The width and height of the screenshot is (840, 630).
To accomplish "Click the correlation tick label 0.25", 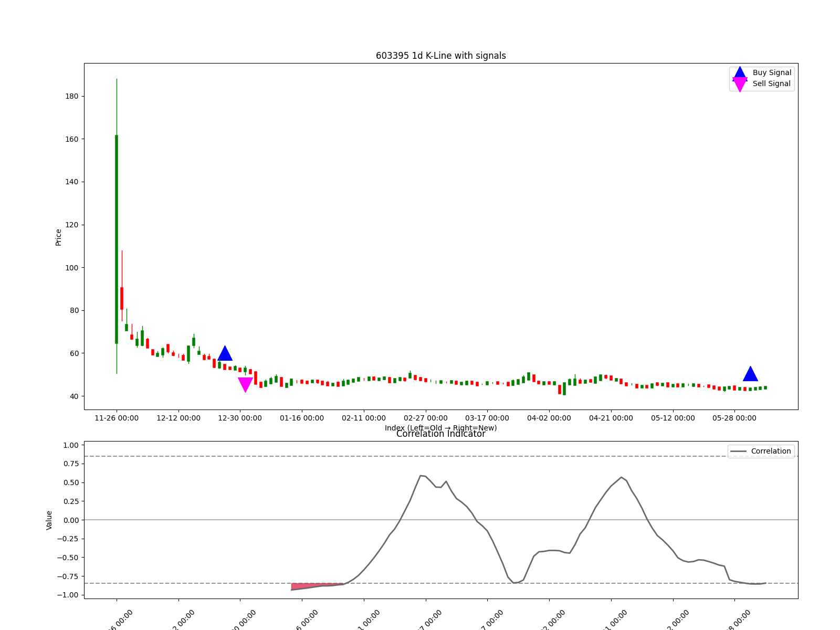I will 70,501.
